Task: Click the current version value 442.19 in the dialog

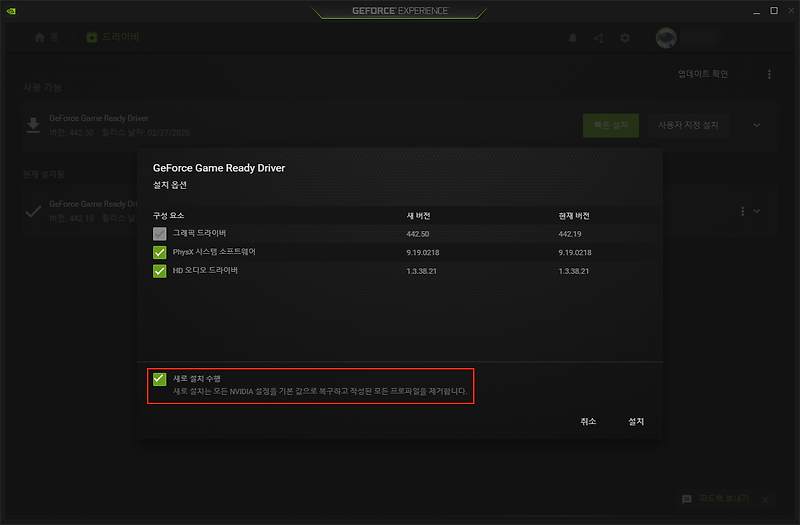Action: (x=570, y=234)
